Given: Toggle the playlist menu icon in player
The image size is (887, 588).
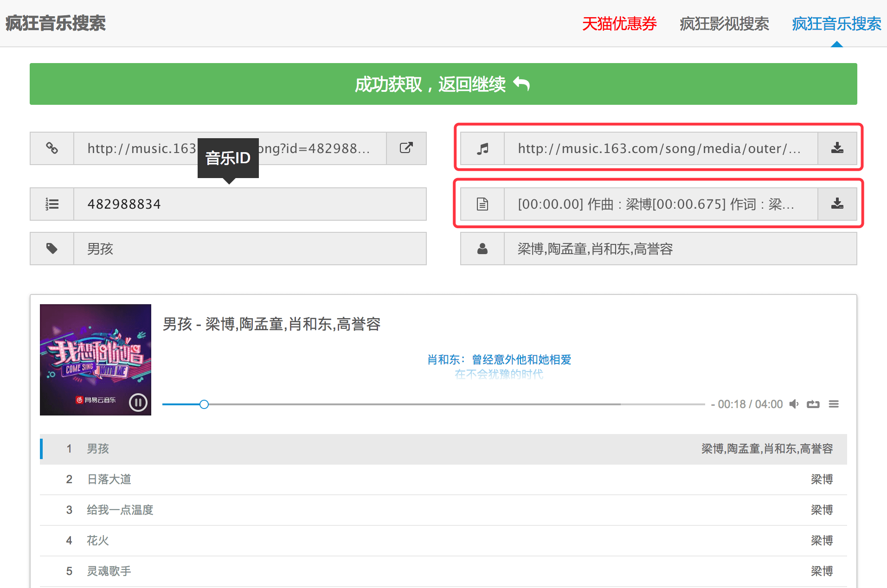Looking at the screenshot, I should [834, 404].
